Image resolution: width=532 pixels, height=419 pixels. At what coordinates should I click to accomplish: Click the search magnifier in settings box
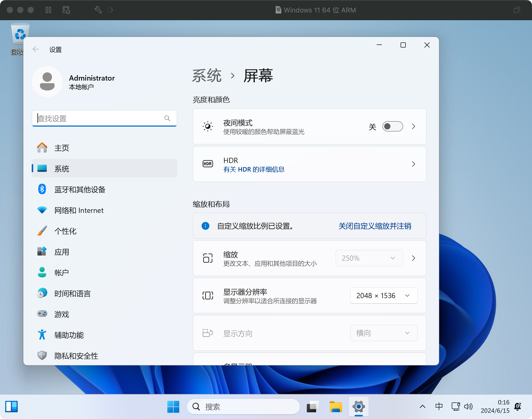coord(167,119)
